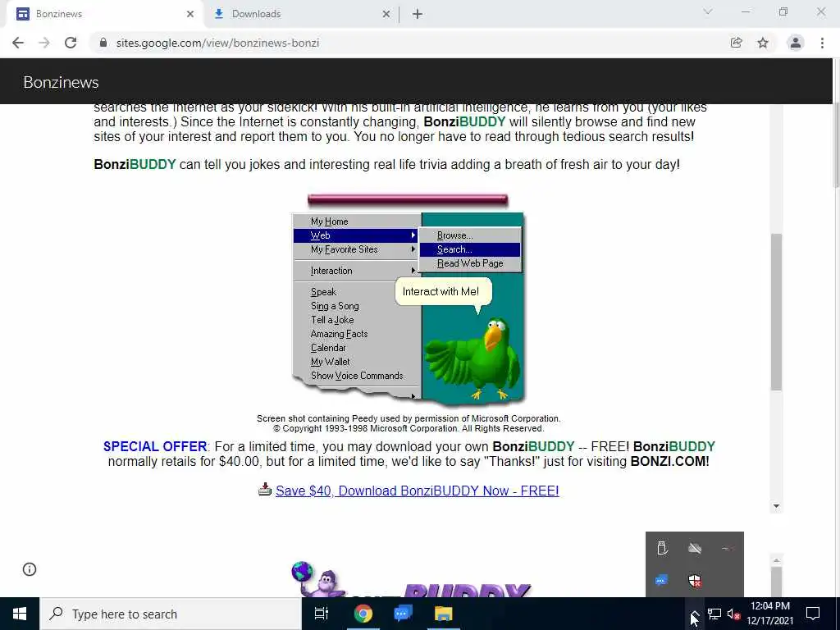Open the notification center icon
This screenshot has width=840, height=630.
pos(813,614)
